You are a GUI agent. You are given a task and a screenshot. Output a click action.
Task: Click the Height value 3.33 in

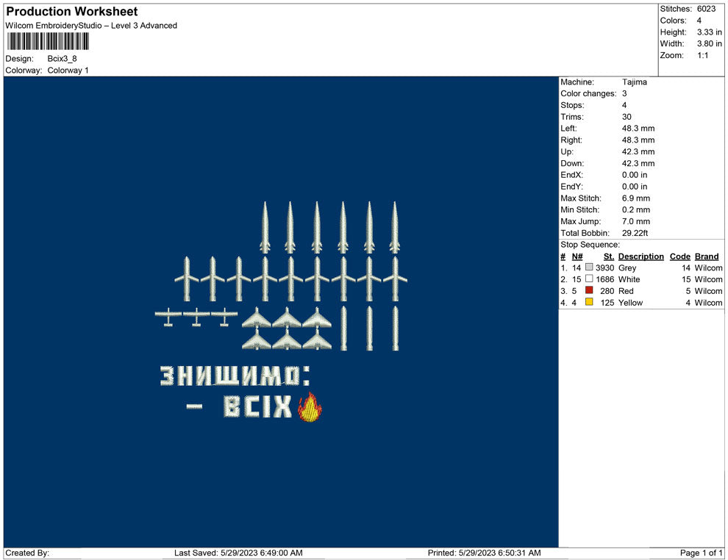[710, 32]
